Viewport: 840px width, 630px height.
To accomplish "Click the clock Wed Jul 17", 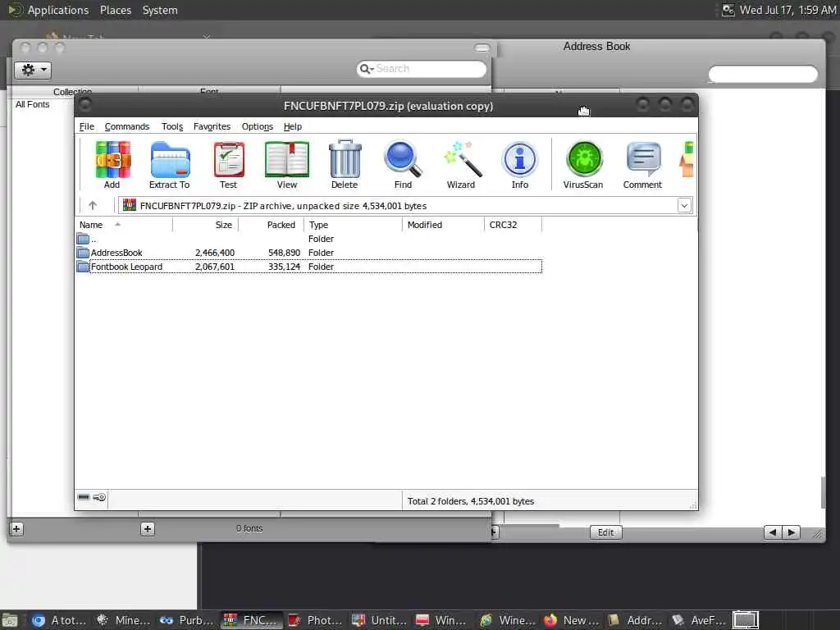I will (787, 10).
